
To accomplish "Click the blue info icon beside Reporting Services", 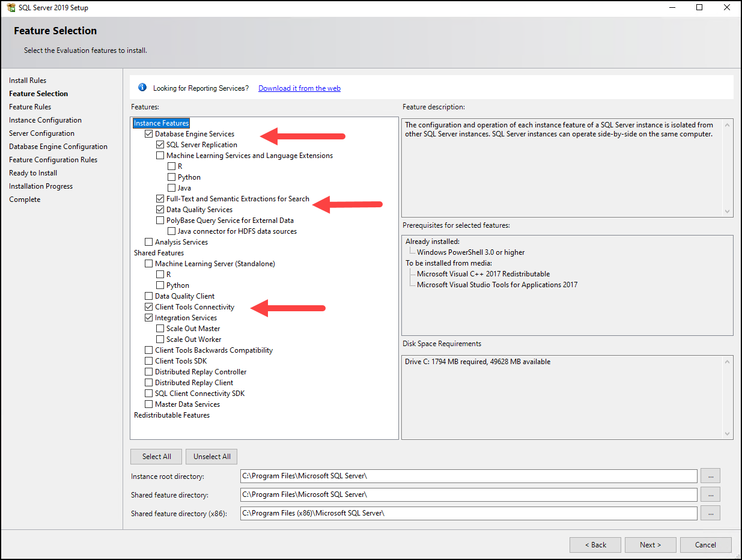I will (x=142, y=88).
